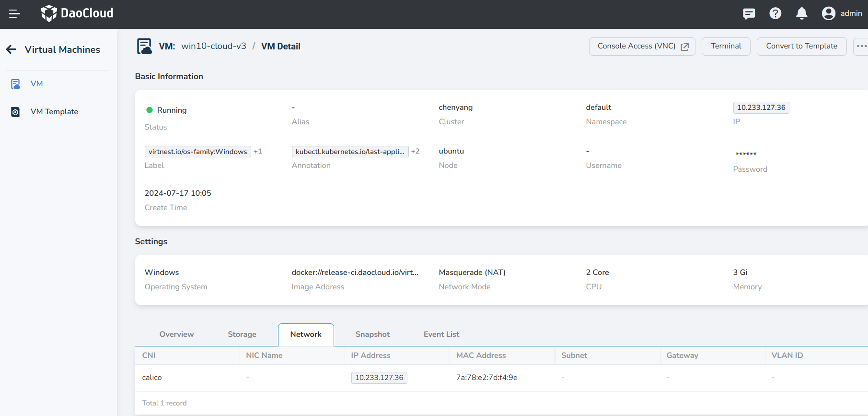Click the IP address 10.233.127.36 in network table
The height and width of the screenshot is (416, 868).
pos(379,378)
